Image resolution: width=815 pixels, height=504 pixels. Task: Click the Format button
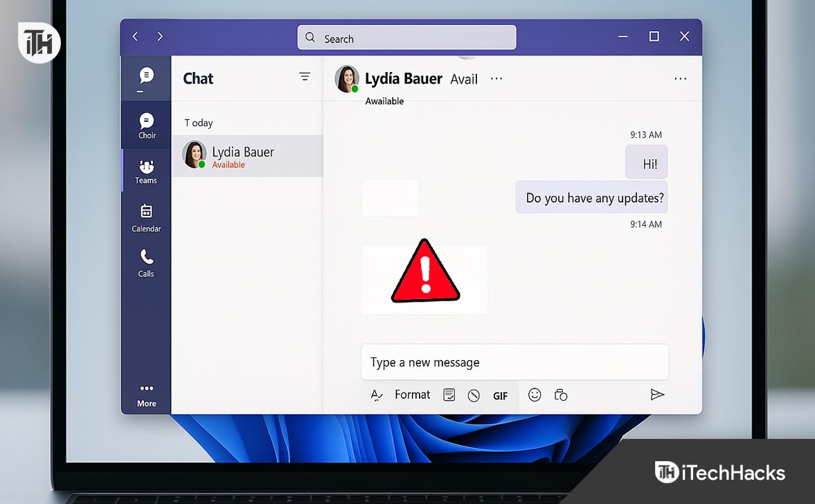pos(412,395)
